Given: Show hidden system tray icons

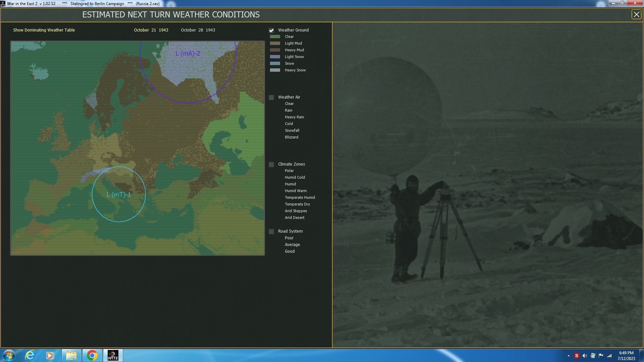Looking at the screenshot, I should click(569, 356).
